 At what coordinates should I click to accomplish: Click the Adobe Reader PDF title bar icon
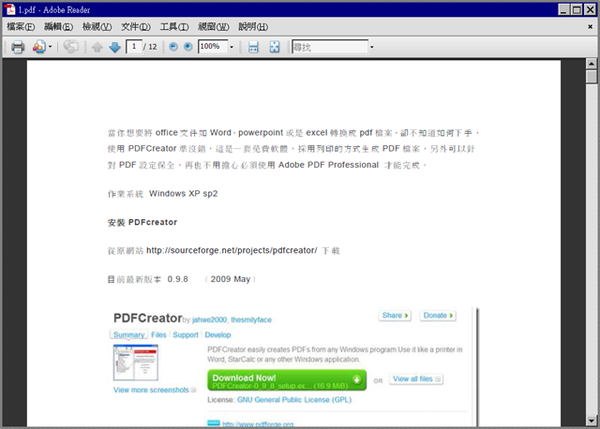coord(10,10)
